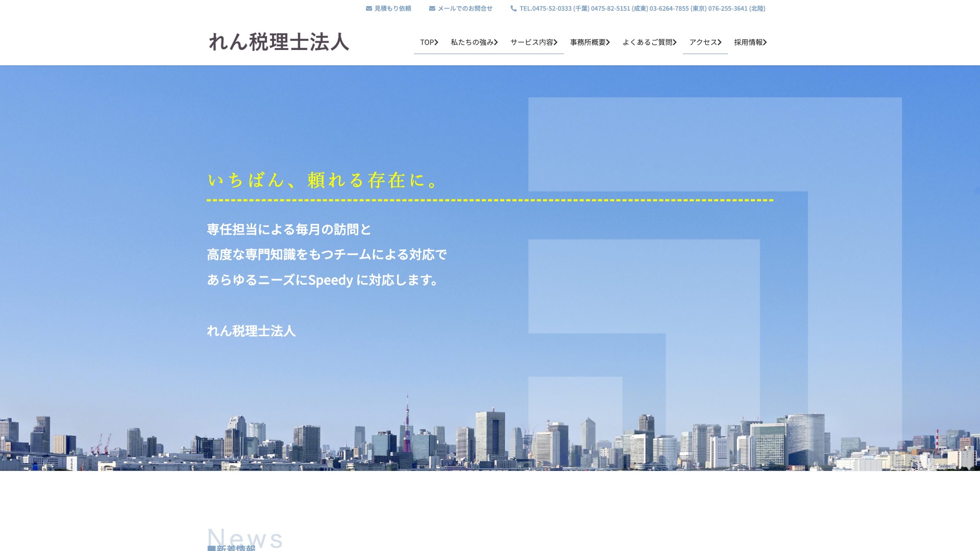Click the telephone numbers text link
Image resolution: width=980 pixels, height=551 pixels.
point(642,9)
